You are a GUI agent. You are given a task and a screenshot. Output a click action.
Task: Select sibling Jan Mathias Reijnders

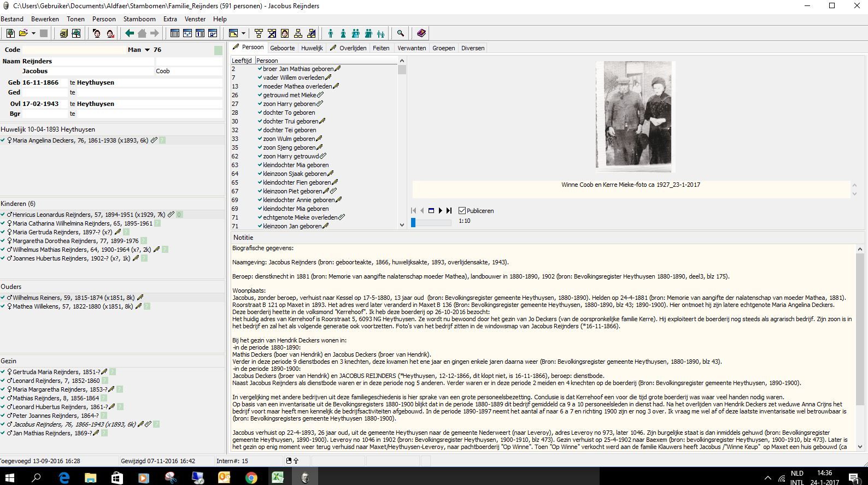click(52, 433)
